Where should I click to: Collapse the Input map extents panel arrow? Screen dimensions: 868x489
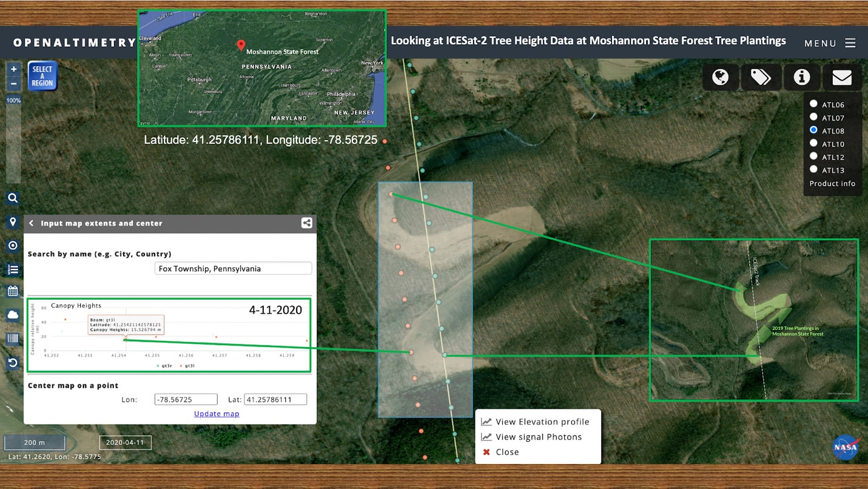(32, 223)
